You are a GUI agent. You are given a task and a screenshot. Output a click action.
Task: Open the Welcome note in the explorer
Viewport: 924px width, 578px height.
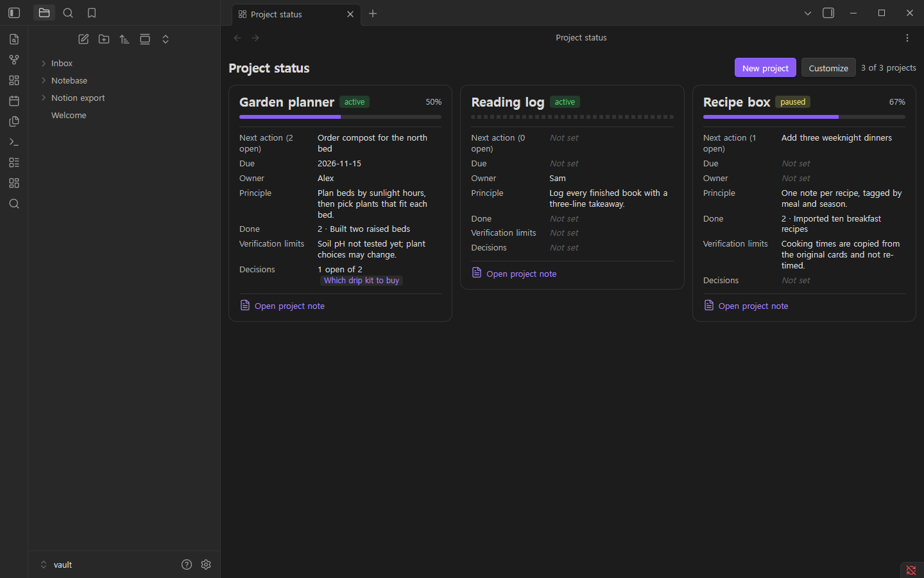click(69, 115)
